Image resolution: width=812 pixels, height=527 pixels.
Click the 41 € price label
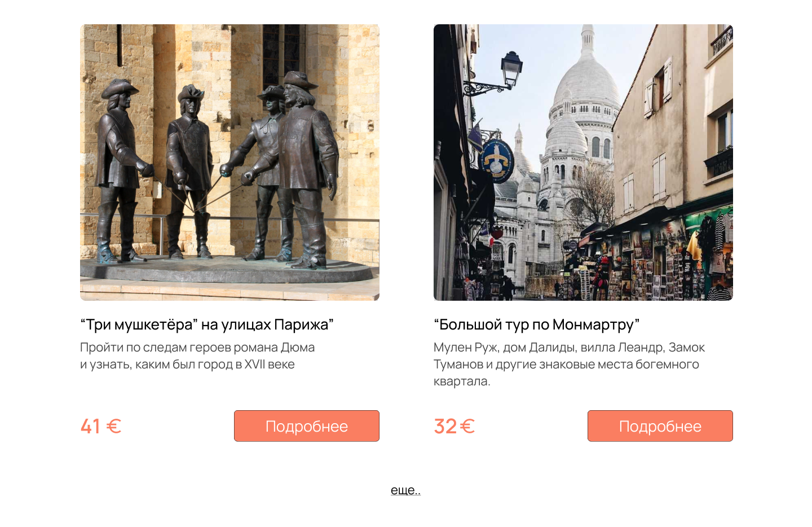pos(101,426)
